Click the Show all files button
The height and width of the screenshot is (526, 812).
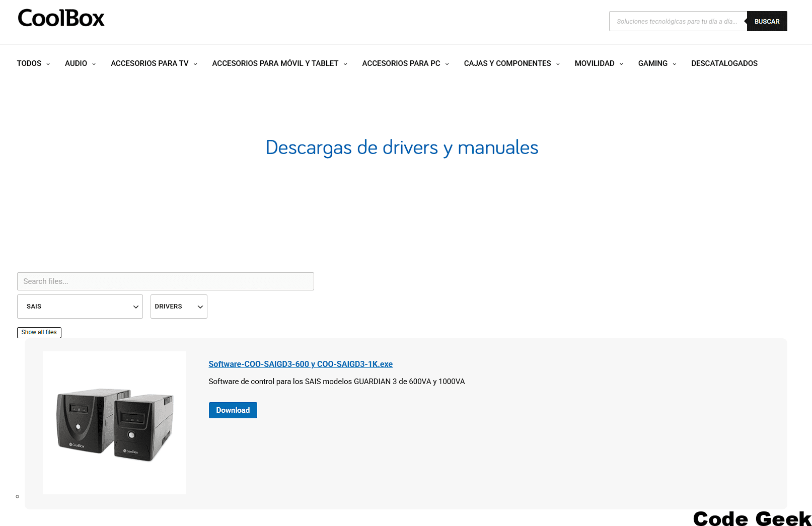tap(39, 333)
